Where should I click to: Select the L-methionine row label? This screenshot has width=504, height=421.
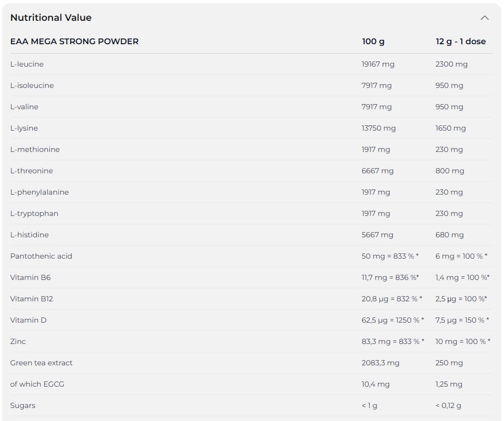pos(35,149)
